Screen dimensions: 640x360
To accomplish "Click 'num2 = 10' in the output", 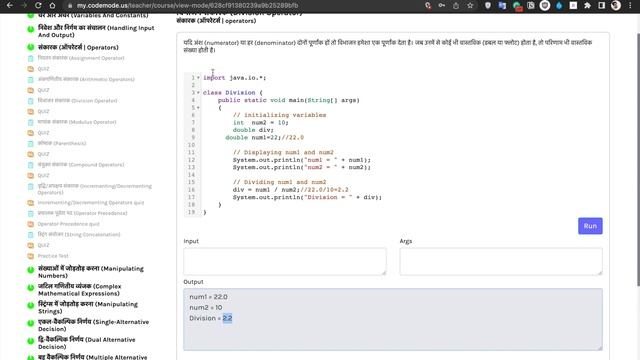I will coord(205,307).
